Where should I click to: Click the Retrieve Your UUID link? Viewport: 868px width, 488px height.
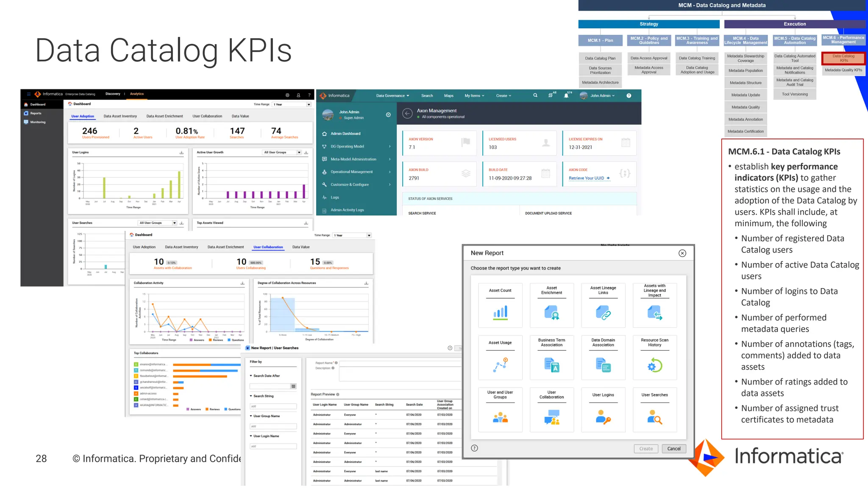tap(589, 178)
